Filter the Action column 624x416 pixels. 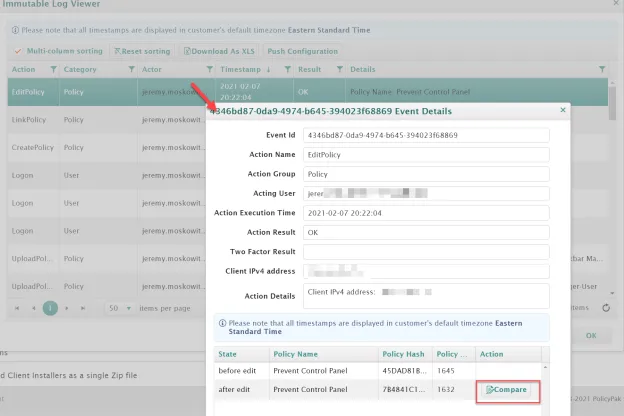[x=53, y=69]
